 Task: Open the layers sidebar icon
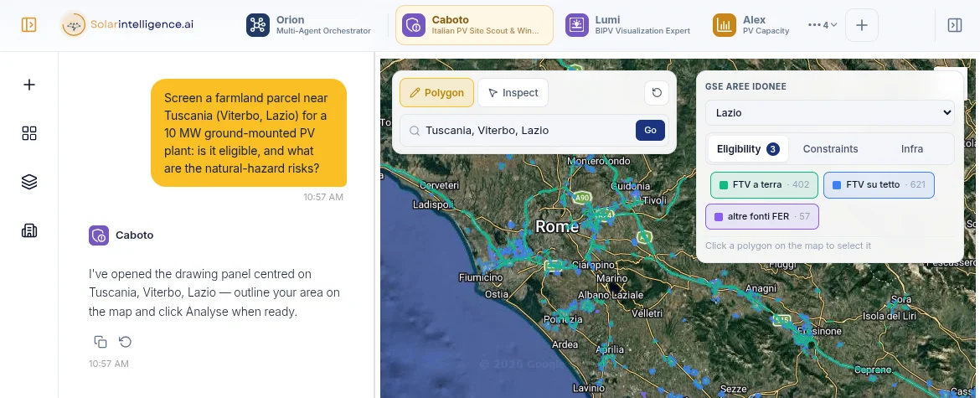[28, 182]
